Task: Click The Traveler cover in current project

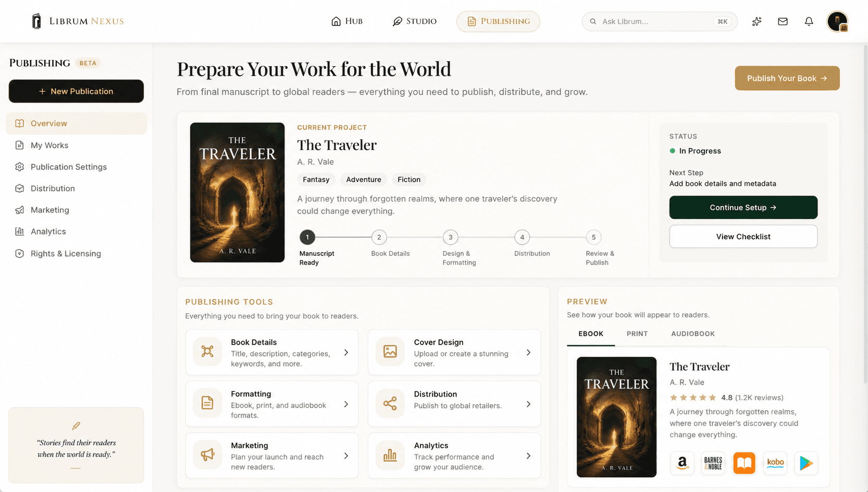Action: point(237,192)
